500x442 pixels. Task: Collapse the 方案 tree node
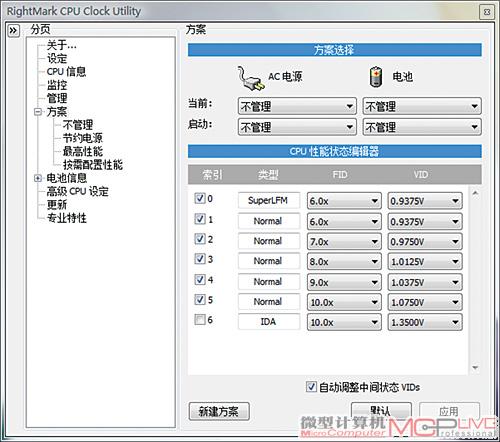[x=38, y=112]
